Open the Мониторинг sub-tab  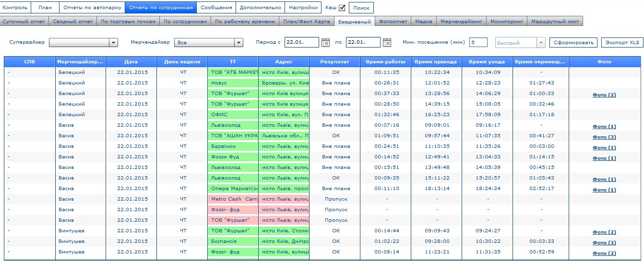coord(506,21)
